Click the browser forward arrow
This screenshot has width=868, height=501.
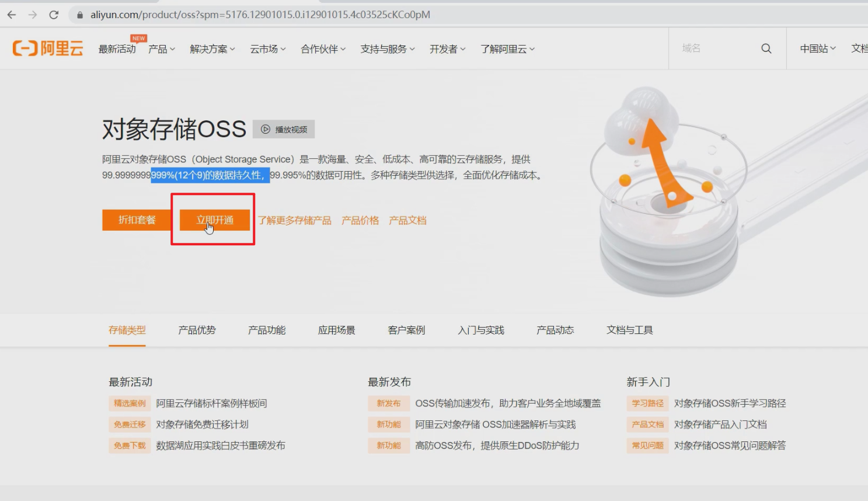coord(33,15)
